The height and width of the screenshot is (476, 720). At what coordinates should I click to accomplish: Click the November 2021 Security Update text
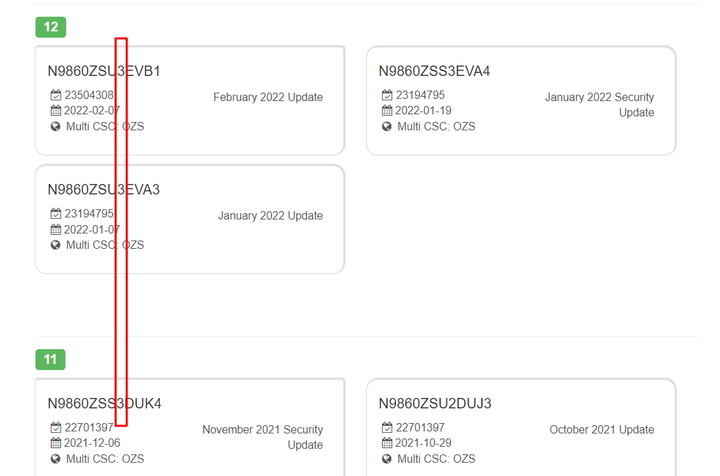click(x=262, y=437)
